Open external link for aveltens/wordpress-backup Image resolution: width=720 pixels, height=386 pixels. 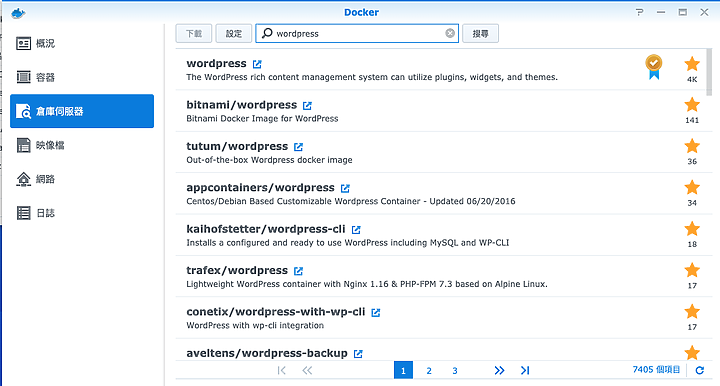(358, 354)
